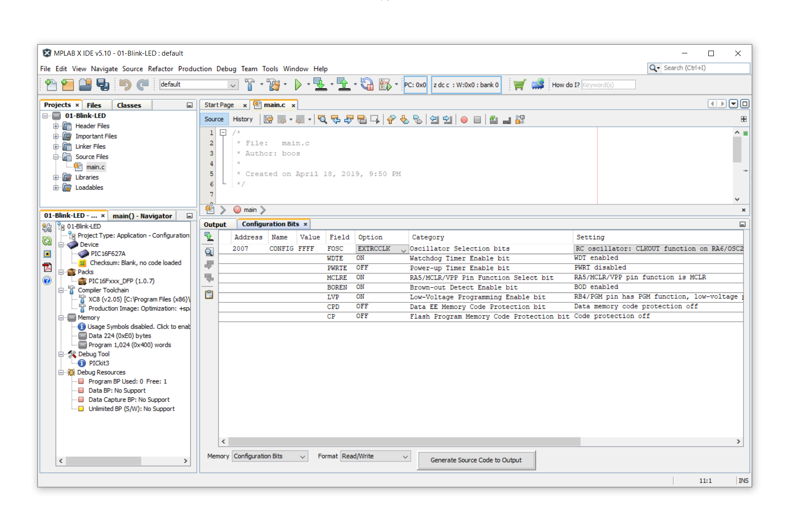Open the Format Read/Write dropdown
The height and width of the screenshot is (532, 796).
point(375,456)
